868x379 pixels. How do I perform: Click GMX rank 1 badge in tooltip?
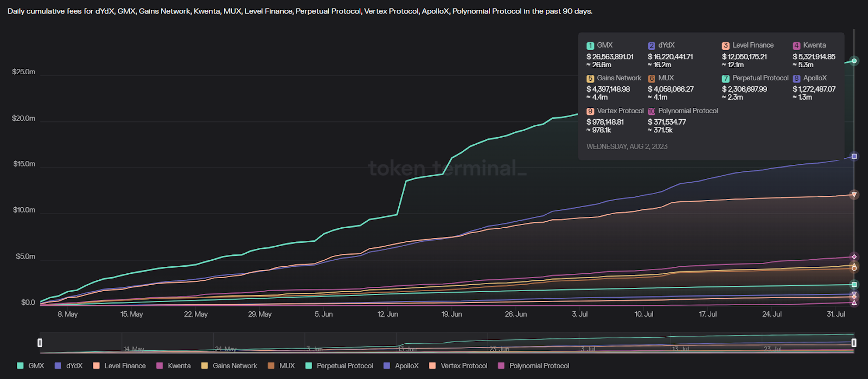pyautogui.click(x=590, y=46)
